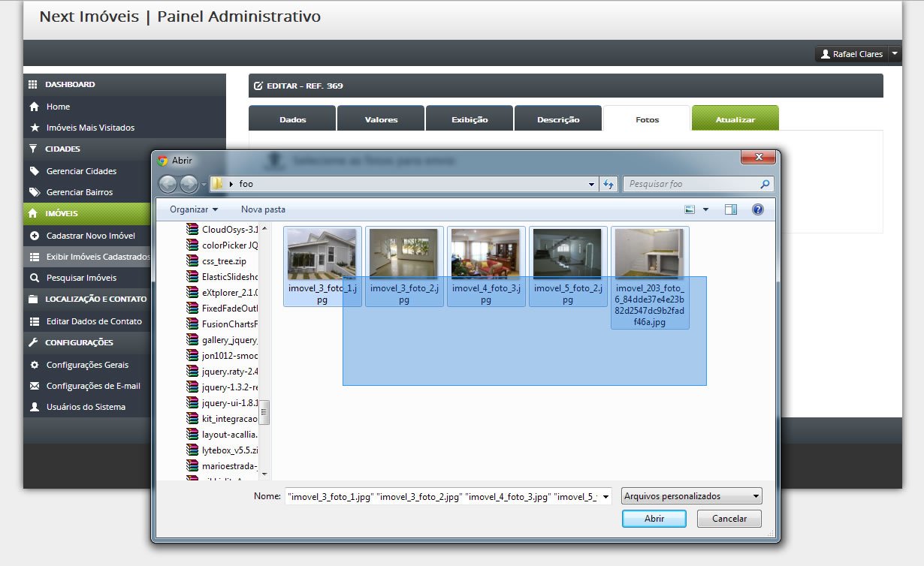The height and width of the screenshot is (566, 924).
Task: Expand the Organizar dropdown menu
Action: point(194,209)
